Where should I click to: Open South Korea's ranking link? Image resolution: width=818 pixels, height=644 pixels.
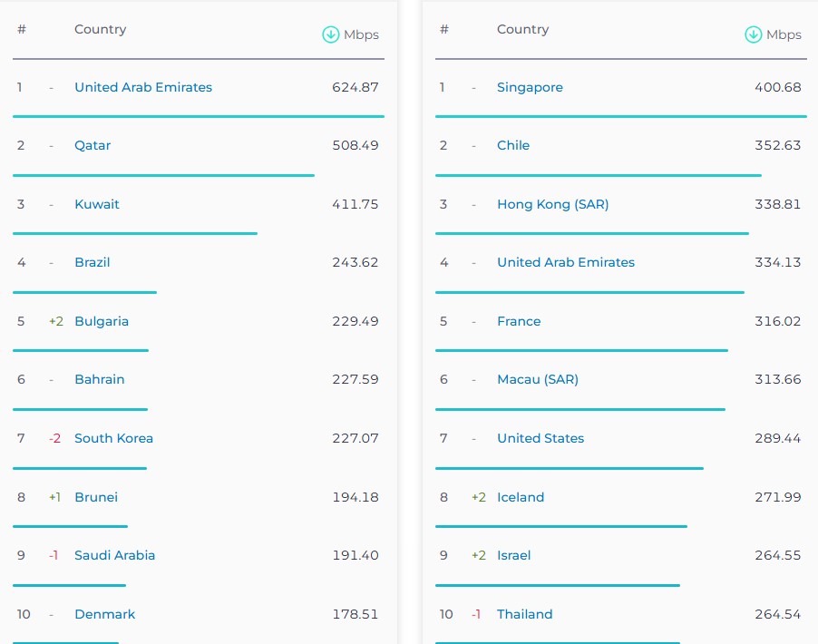[113, 438]
